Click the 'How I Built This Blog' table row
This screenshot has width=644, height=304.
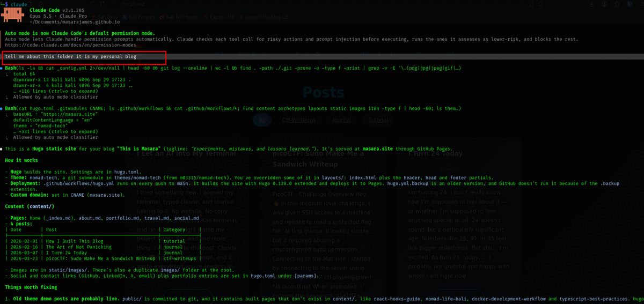(104, 241)
